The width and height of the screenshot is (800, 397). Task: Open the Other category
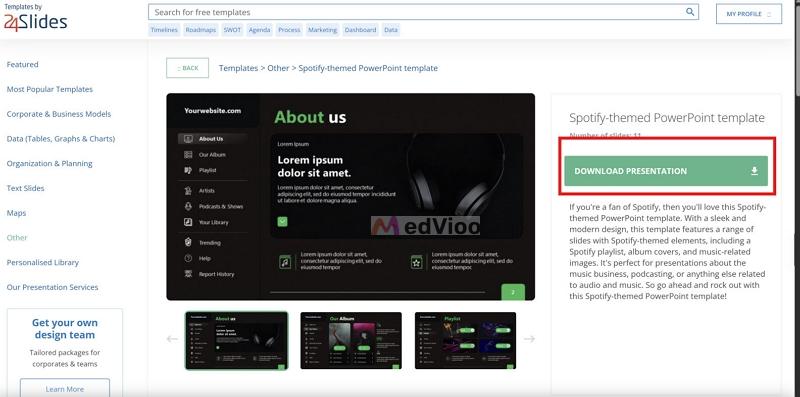pos(17,238)
